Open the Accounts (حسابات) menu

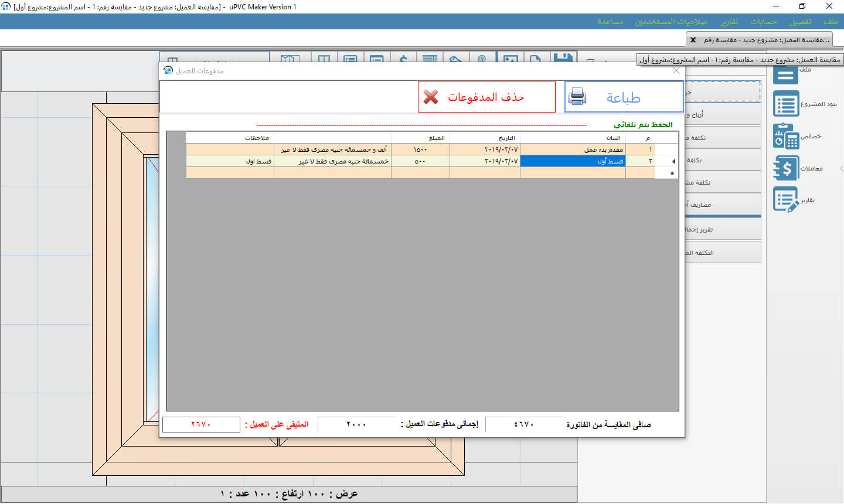click(763, 22)
